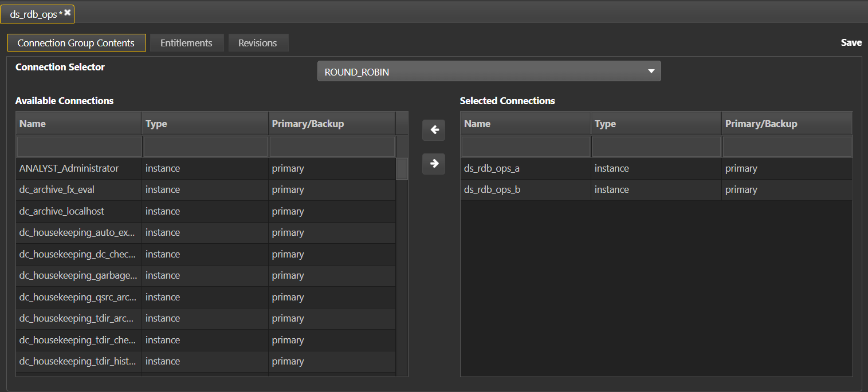Sort Available Connections by Name header
The image size is (868, 392).
coord(78,124)
